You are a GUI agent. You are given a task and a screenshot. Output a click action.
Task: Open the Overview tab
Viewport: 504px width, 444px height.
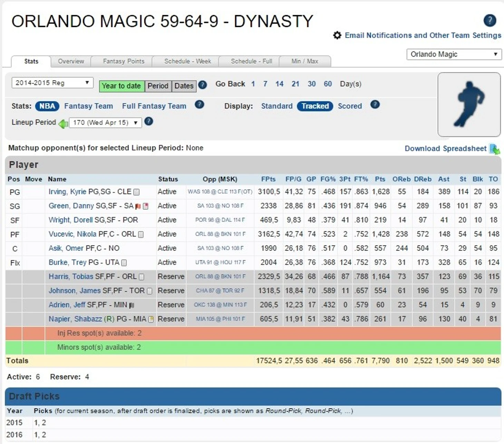[x=71, y=61]
